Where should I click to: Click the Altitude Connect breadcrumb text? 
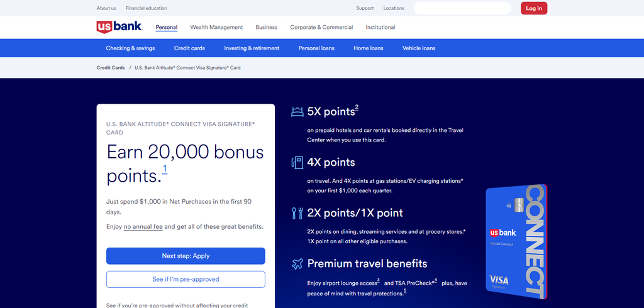tap(187, 68)
